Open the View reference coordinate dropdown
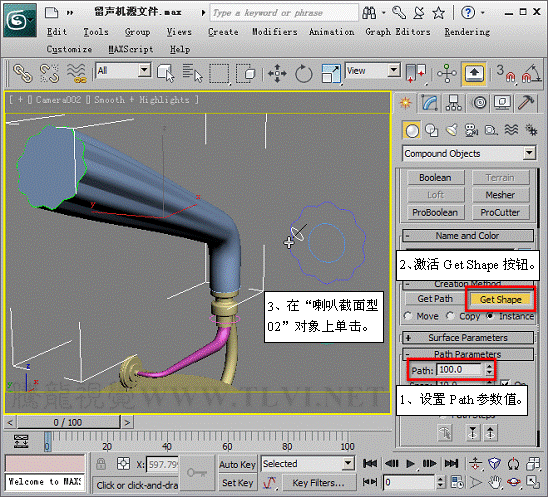 (394, 70)
